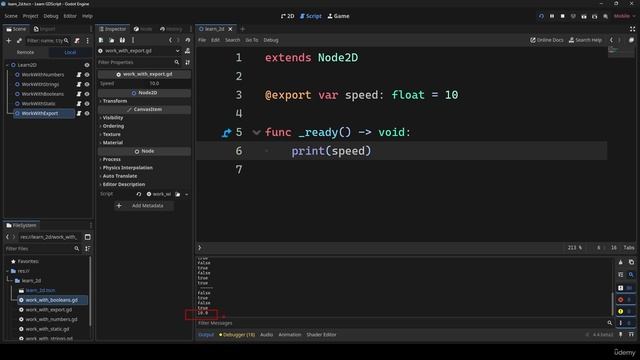Click the Node2D class header in Inspector
The height and width of the screenshot is (360, 640).
pos(144,93)
